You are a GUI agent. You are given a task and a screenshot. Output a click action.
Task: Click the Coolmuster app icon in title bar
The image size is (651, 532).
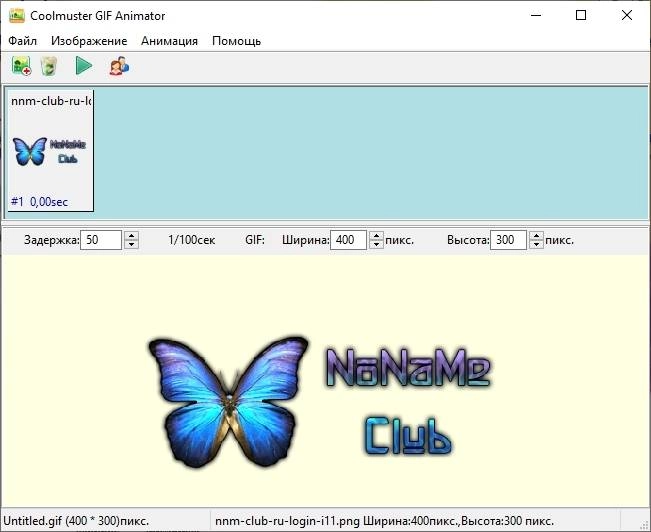pos(17,16)
